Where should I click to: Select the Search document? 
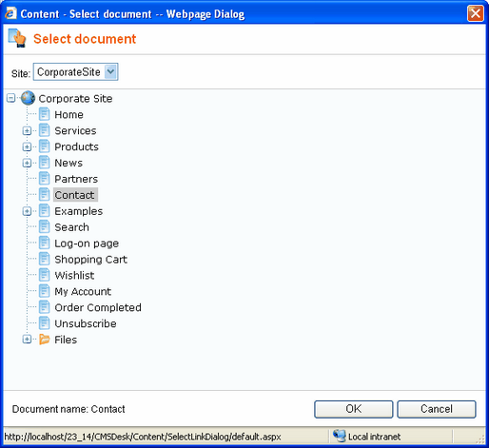71,227
